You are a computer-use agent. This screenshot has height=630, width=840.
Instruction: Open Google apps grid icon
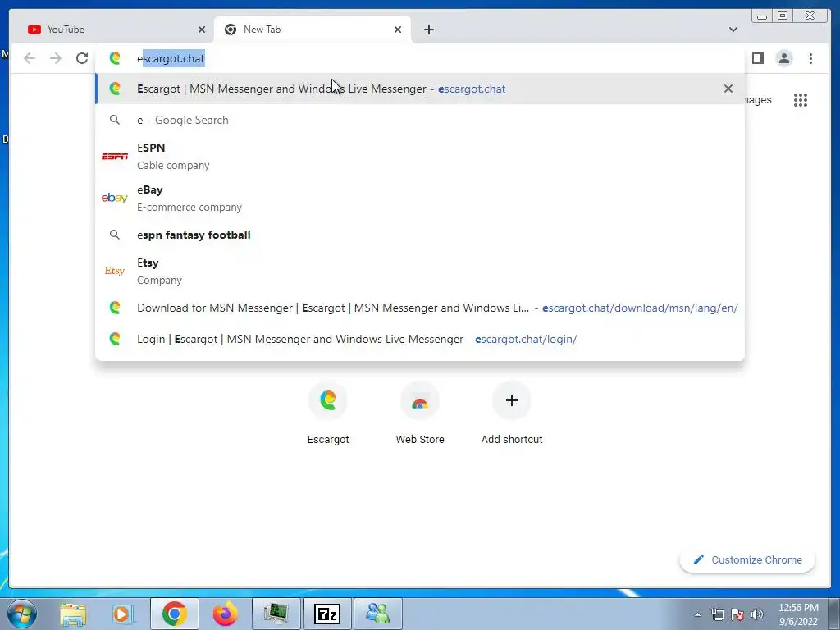pos(801,100)
